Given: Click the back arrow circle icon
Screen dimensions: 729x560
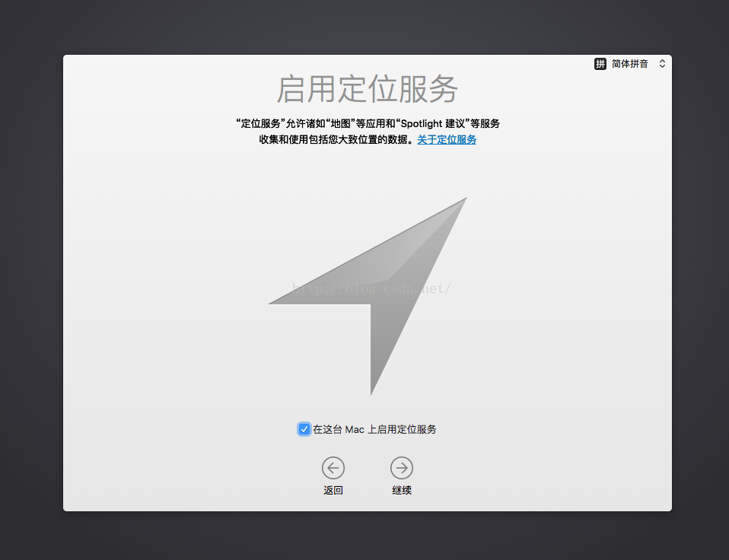Looking at the screenshot, I should pyautogui.click(x=333, y=467).
